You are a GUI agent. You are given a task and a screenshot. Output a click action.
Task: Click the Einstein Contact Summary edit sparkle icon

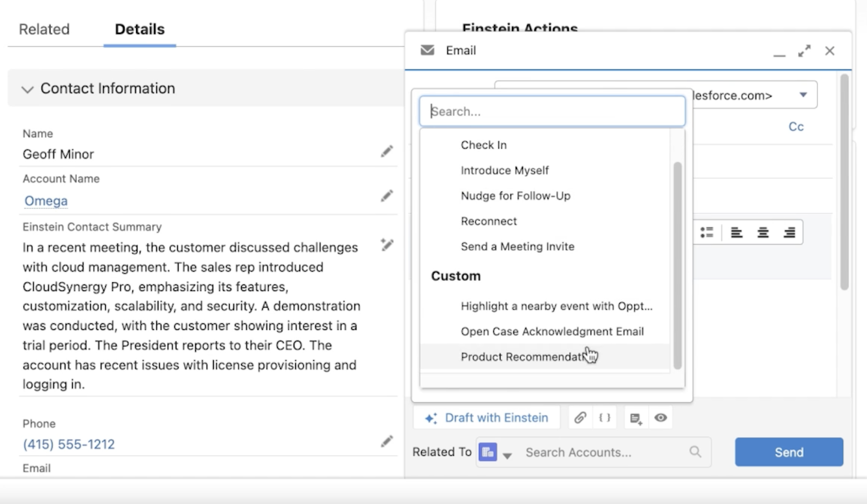387,245
